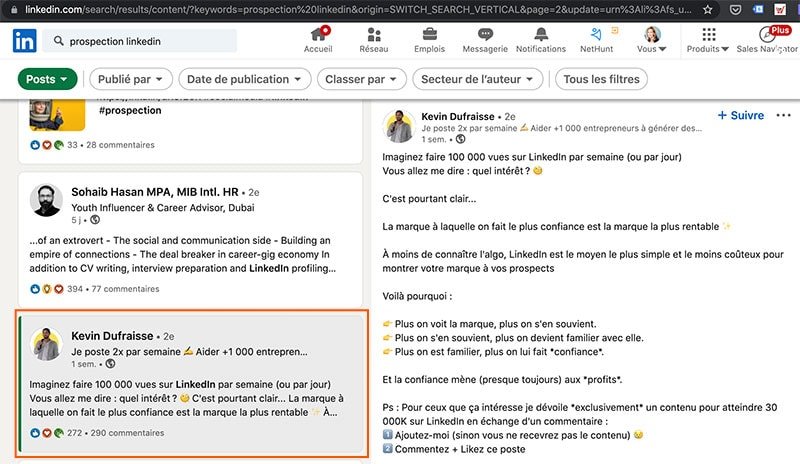Open the Posts filter dropdown
800x464 pixels.
point(47,79)
